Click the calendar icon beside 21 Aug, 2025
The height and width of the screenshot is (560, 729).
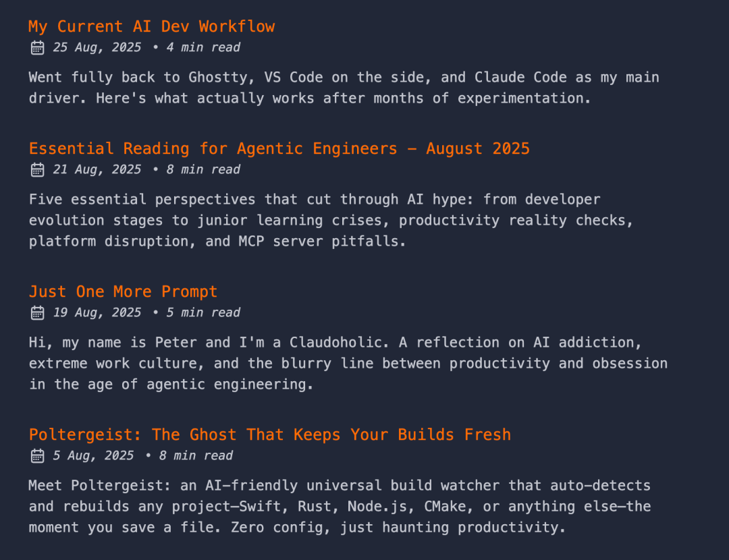38,169
